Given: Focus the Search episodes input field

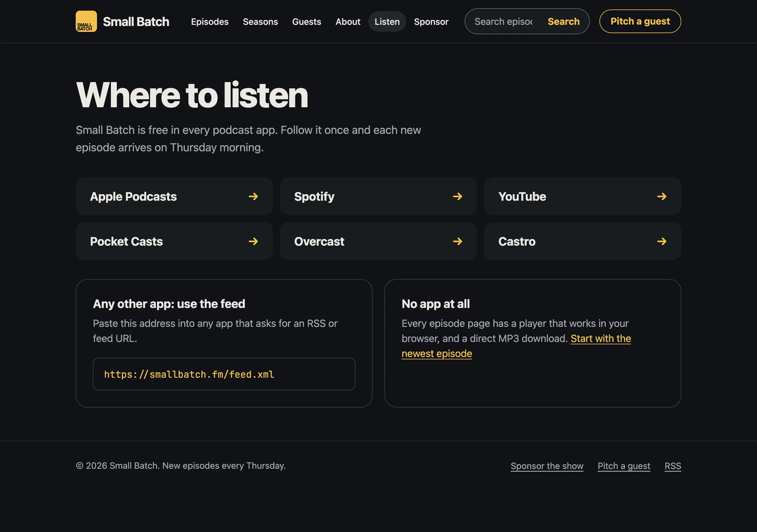Looking at the screenshot, I should [x=503, y=21].
